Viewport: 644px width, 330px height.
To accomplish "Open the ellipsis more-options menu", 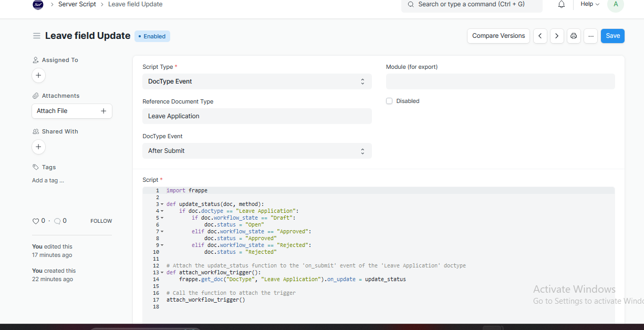I will (590, 36).
